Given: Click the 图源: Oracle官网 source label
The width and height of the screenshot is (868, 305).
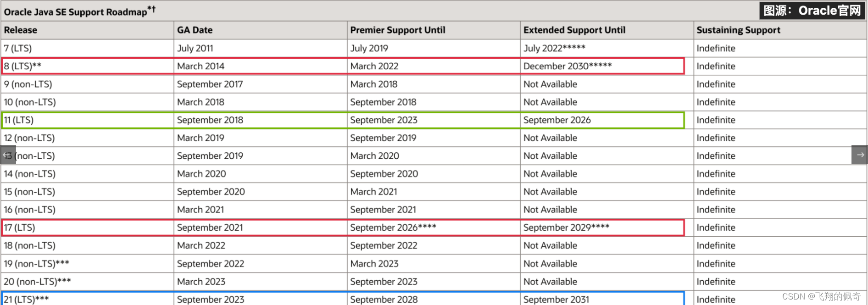Looking at the screenshot, I should [812, 11].
